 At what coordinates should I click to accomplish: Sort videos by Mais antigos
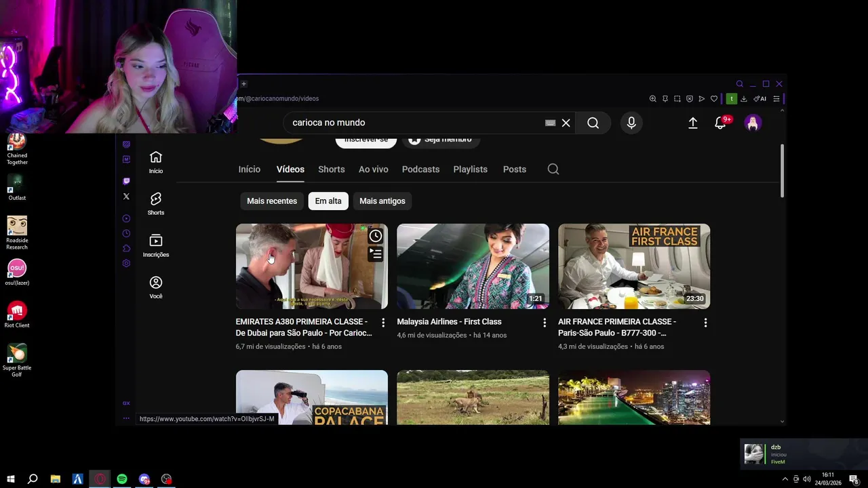(x=382, y=201)
